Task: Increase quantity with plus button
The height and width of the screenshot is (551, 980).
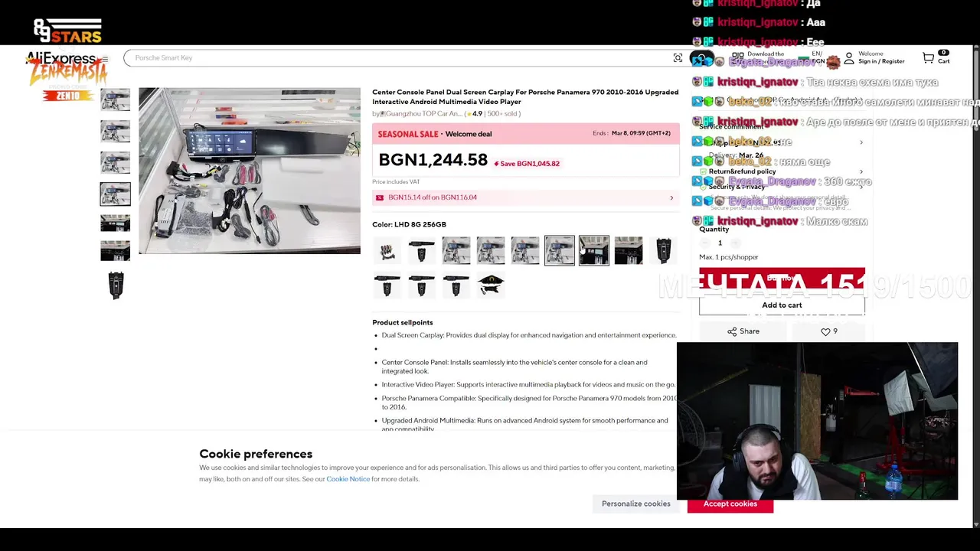Action: point(735,243)
